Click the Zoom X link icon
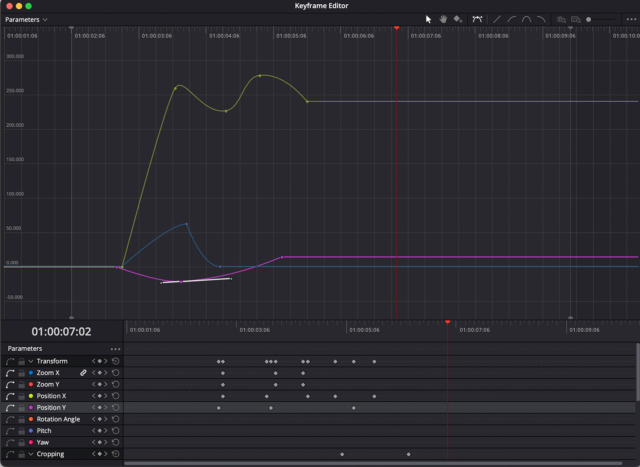 coord(83,373)
